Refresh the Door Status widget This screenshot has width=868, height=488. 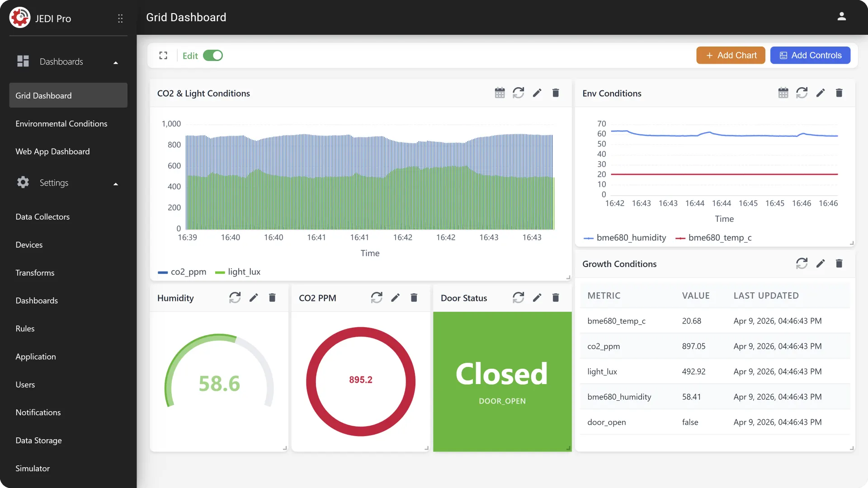coord(518,298)
